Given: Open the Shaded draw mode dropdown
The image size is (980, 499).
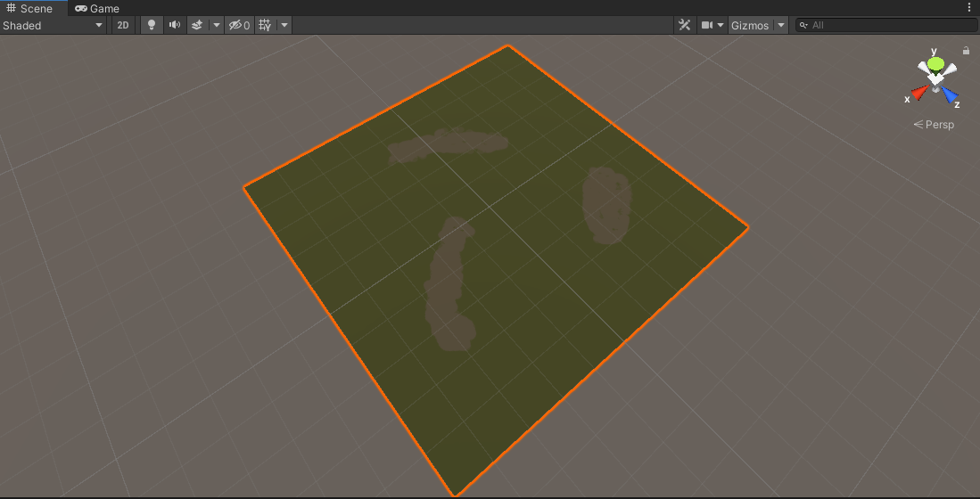Looking at the screenshot, I should [54, 25].
